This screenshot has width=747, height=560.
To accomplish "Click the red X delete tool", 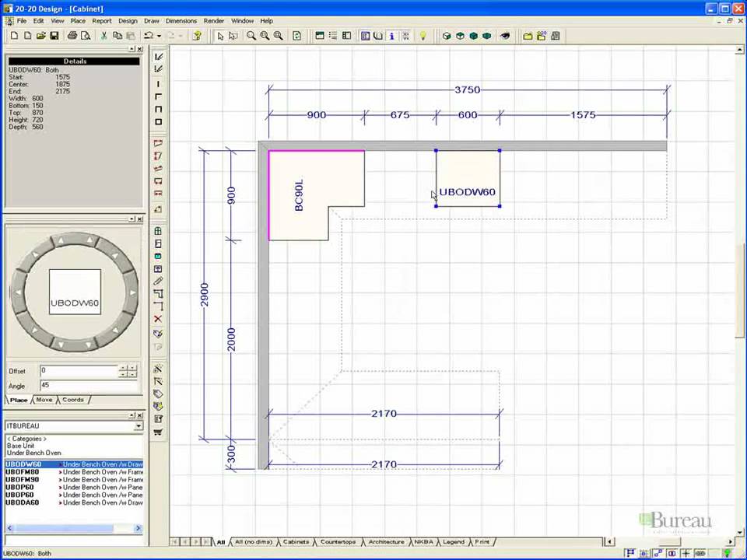I will click(158, 319).
